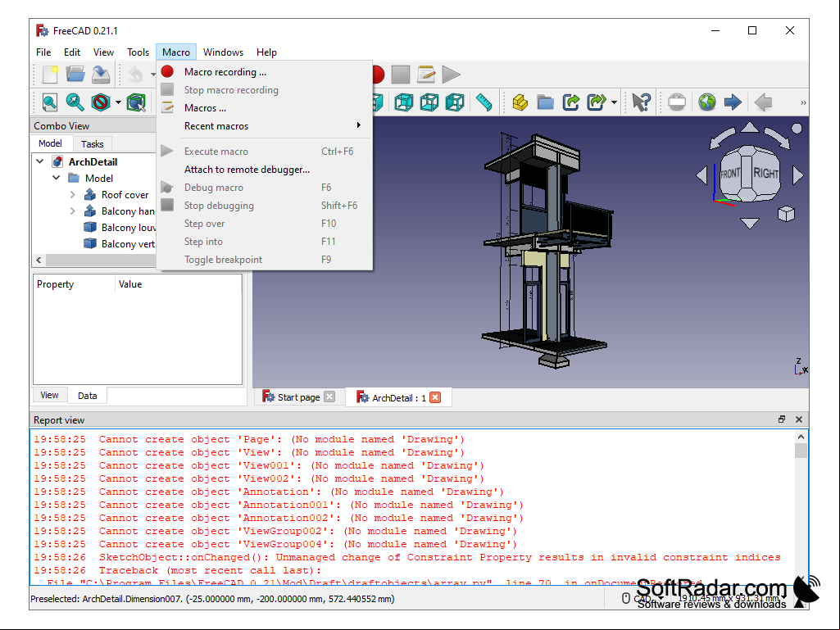Click the New document toolbar icon
Screen dimensions: 840x630
(50, 75)
